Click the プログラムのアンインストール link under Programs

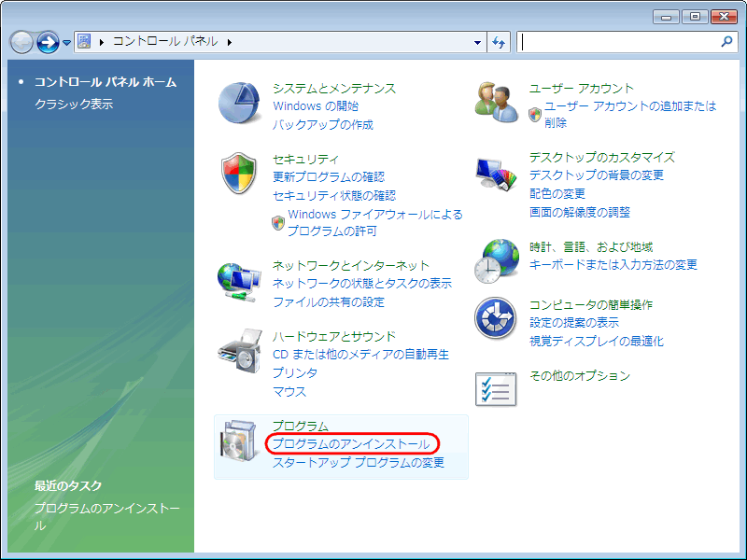[351, 444]
